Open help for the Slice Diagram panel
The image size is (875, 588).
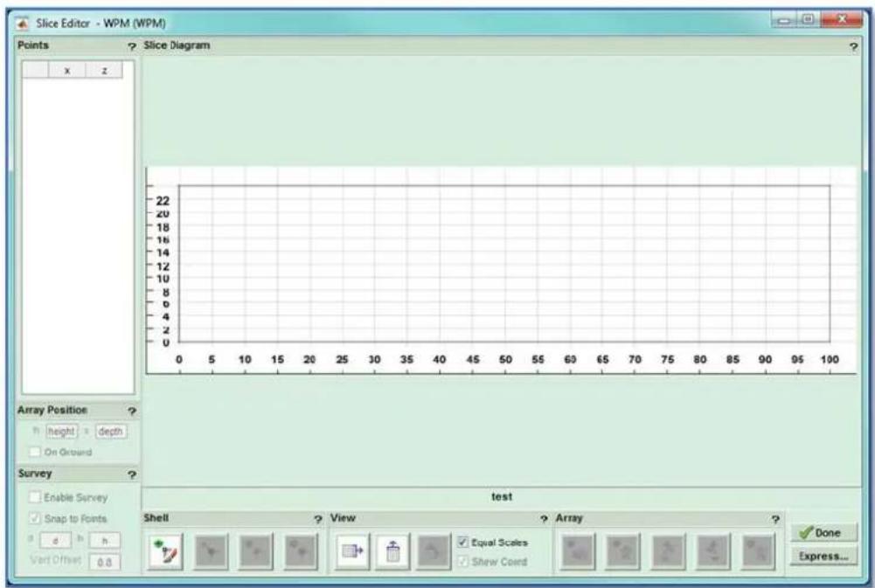(854, 47)
